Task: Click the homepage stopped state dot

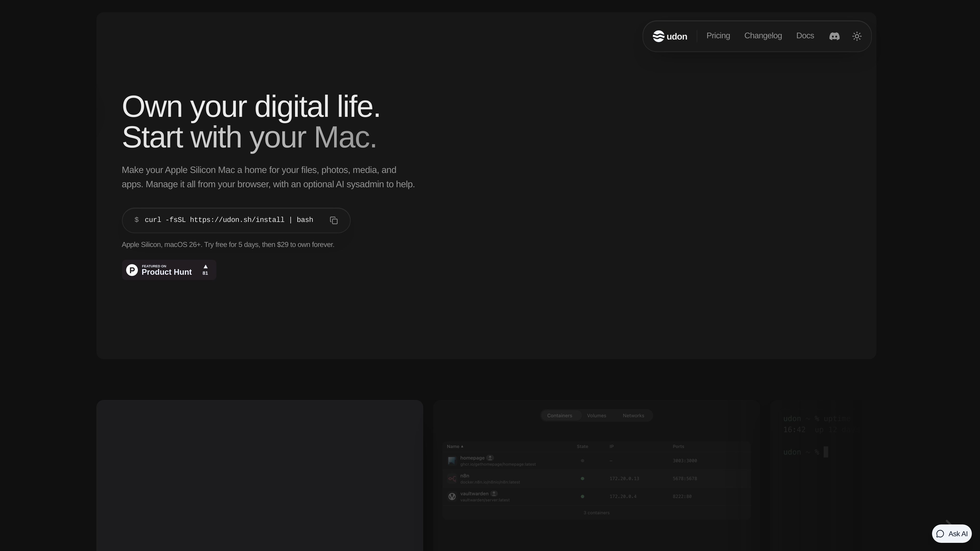Action: [x=582, y=461]
